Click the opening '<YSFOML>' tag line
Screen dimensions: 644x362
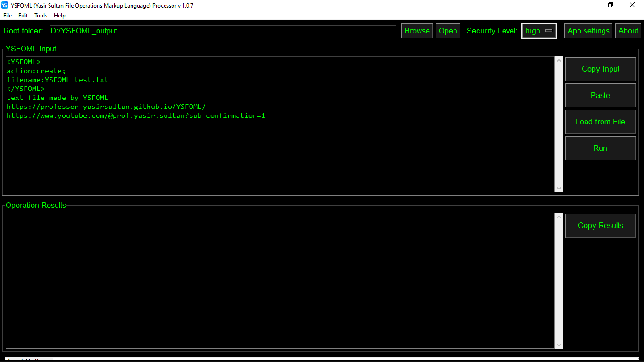tap(24, 62)
